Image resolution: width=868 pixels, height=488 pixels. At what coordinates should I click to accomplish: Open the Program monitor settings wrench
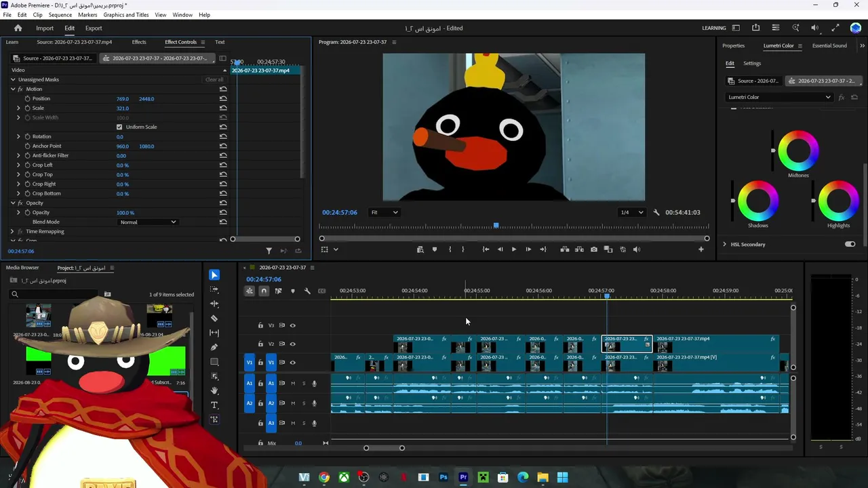click(x=656, y=212)
